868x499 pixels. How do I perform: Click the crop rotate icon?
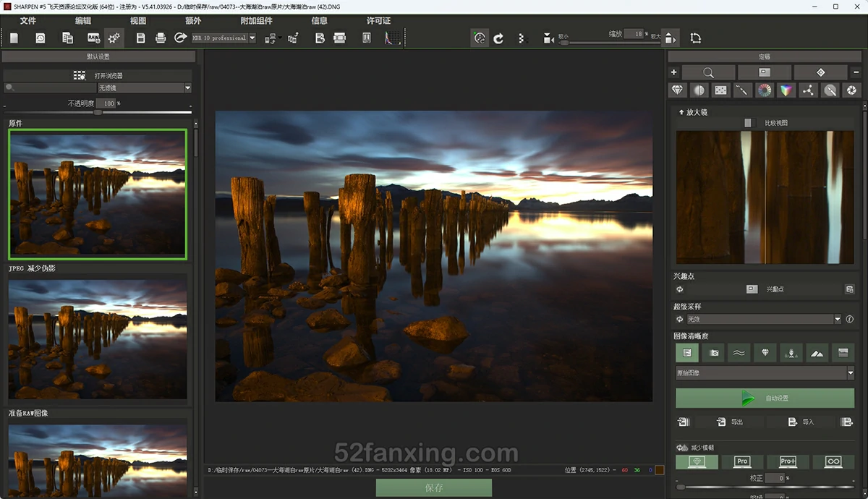695,38
